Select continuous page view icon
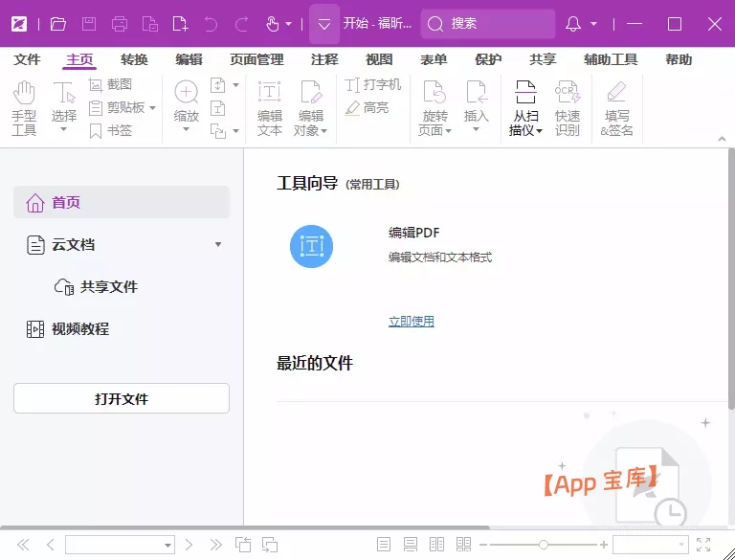 click(x=411, y=545)
